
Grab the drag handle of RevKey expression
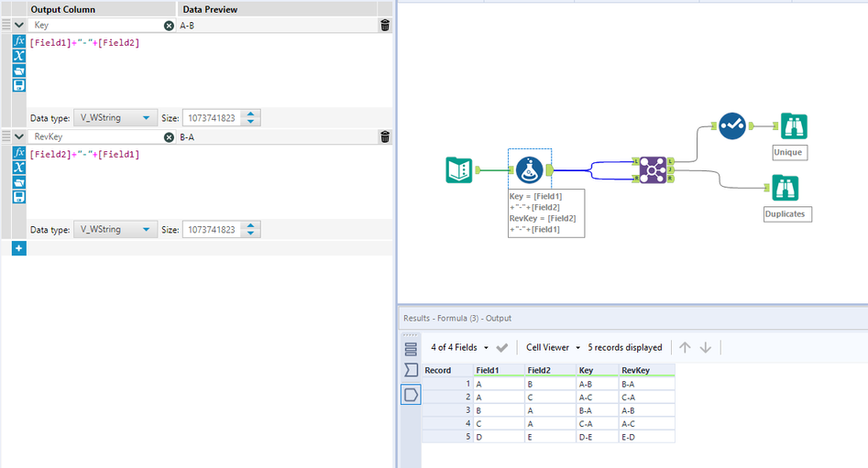coord(6,136)
